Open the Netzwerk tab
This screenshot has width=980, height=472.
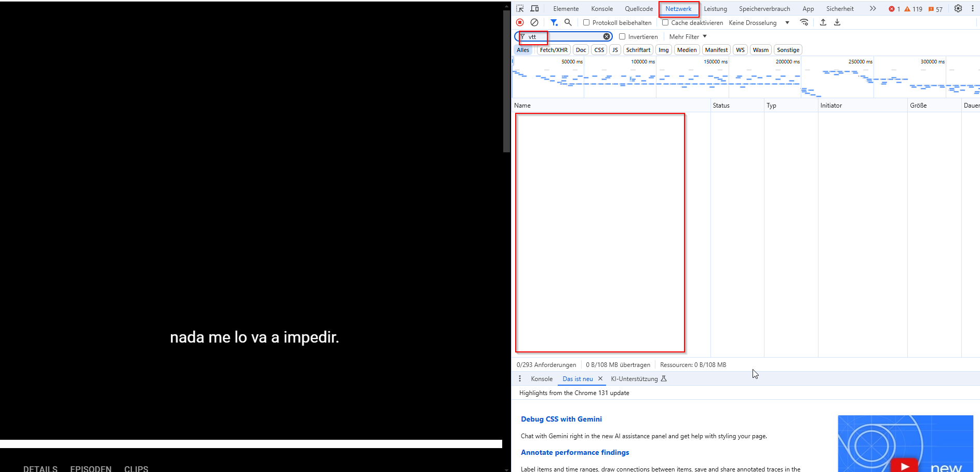point(678,9)
